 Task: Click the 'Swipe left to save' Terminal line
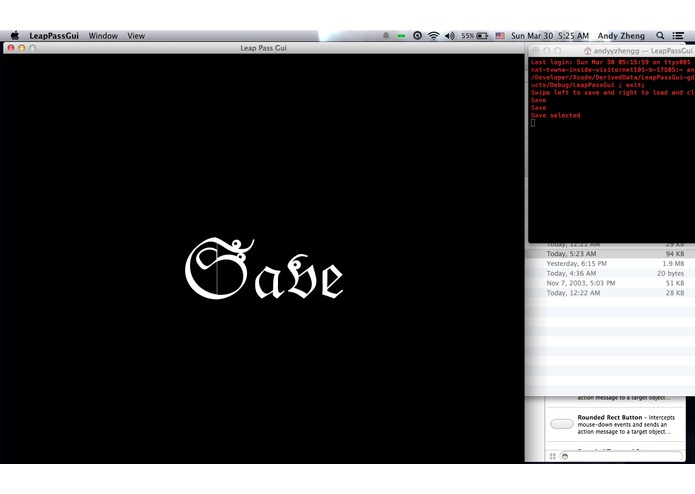coord(613,93)
